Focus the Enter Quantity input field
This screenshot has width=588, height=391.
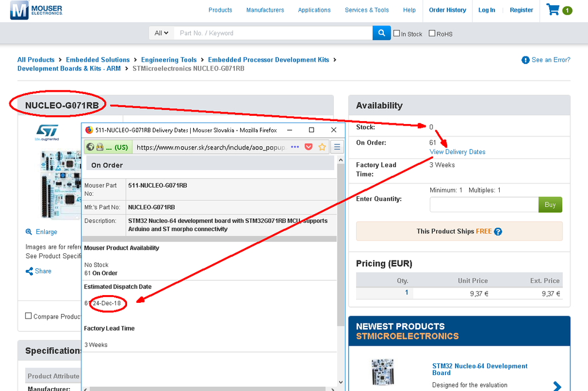point(484,205)
